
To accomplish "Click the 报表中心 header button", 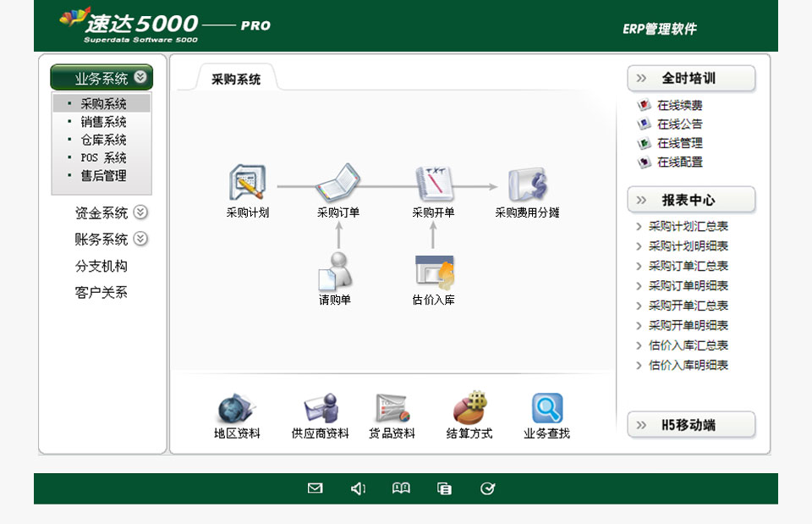I will pos(691,200).
